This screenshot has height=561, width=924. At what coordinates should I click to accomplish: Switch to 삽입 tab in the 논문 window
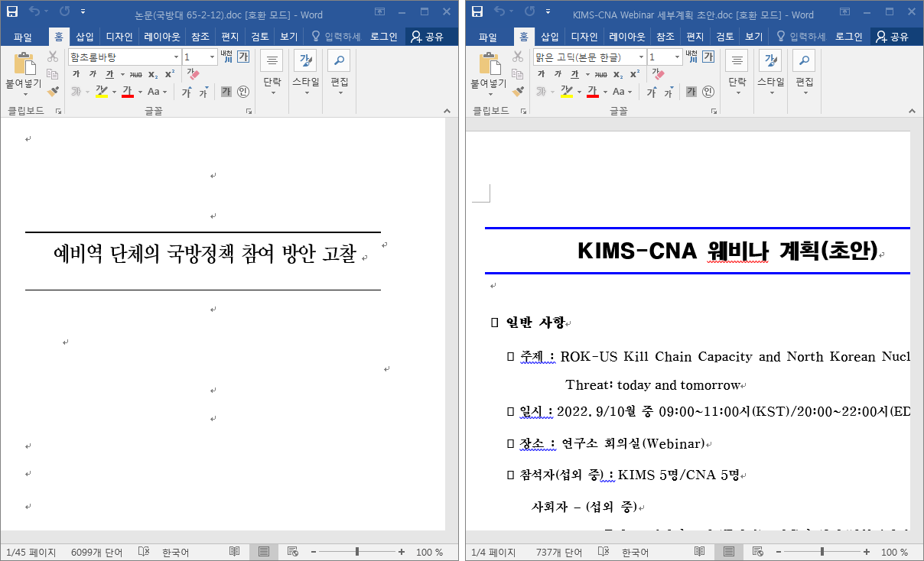pos(84,37)
